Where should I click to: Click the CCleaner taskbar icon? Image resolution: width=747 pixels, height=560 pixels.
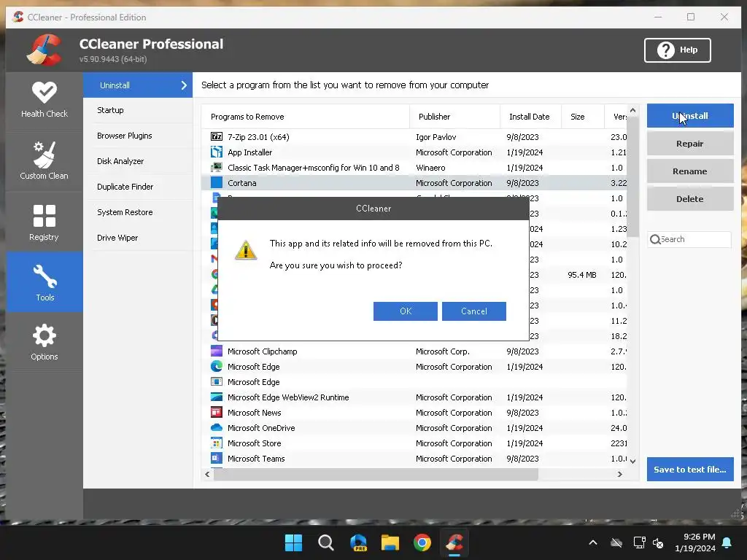(454, 542)
